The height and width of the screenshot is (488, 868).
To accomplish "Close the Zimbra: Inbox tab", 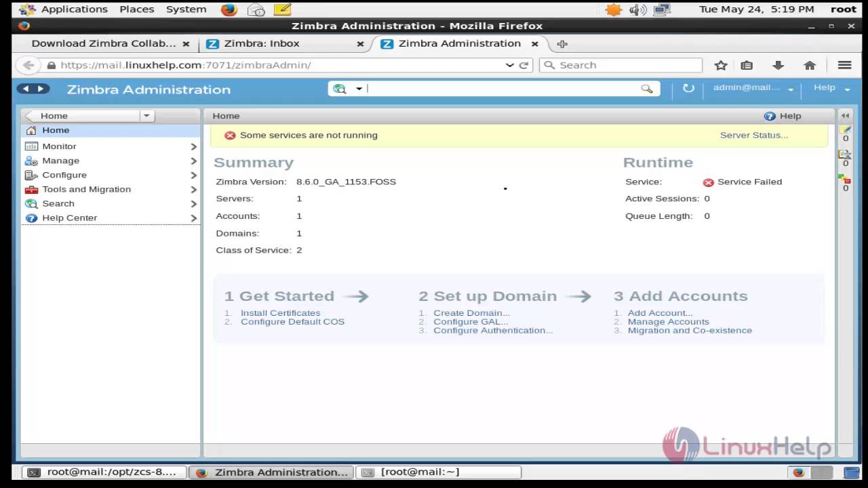I will 361,44.
